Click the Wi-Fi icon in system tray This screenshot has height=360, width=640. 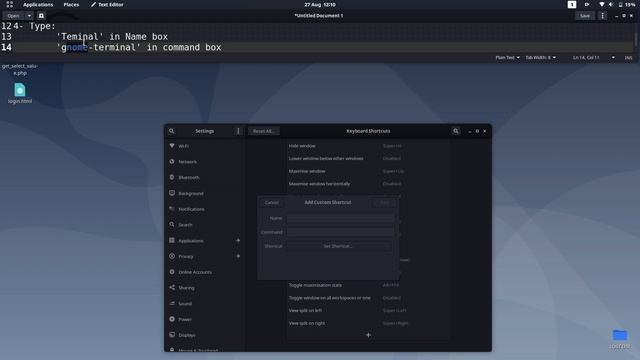pos(601,4)
